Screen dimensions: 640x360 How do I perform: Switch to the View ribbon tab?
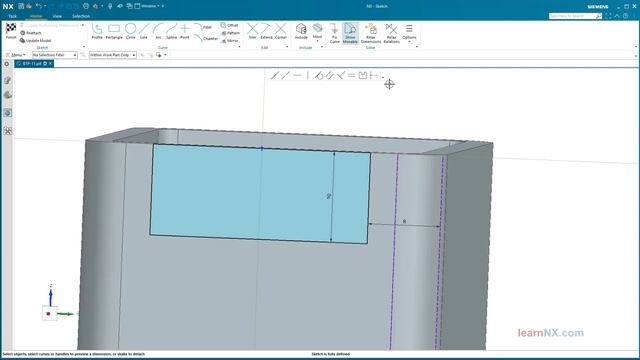[57, 16]
